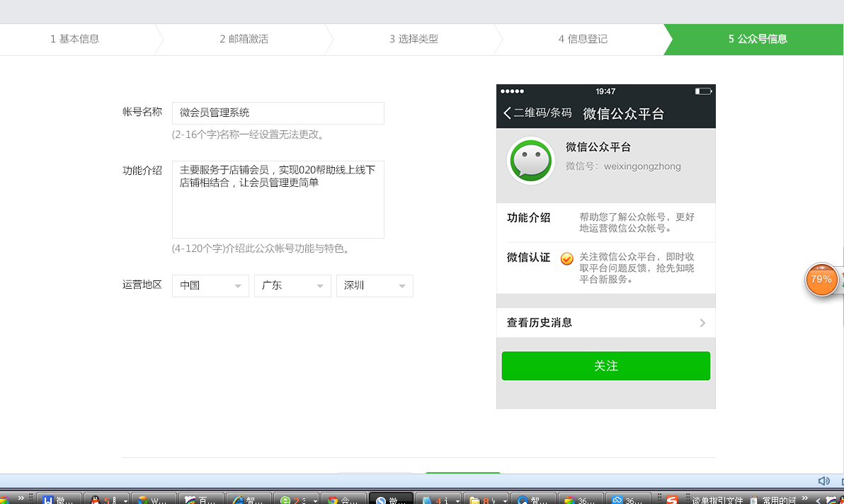Open the folder taskbar group dropdown arrow
Screen dimensions: 844x504
coord(505,500)
